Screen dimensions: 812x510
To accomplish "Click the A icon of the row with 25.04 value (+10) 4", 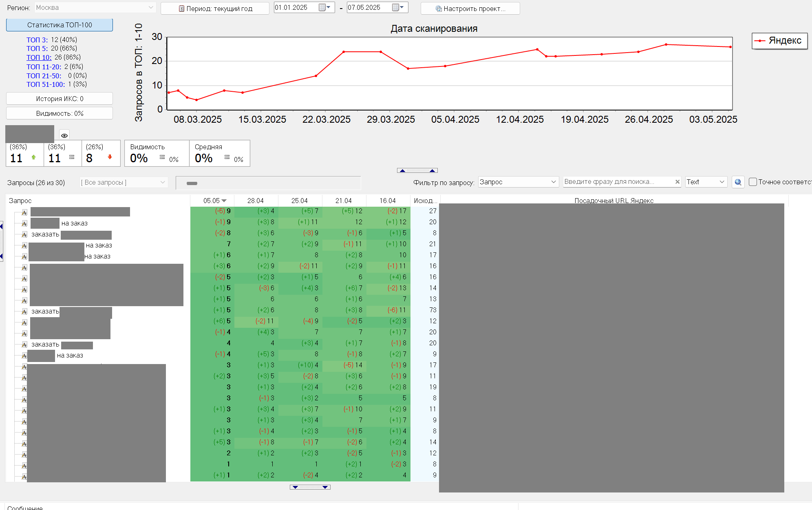I will tap(24, 366).
